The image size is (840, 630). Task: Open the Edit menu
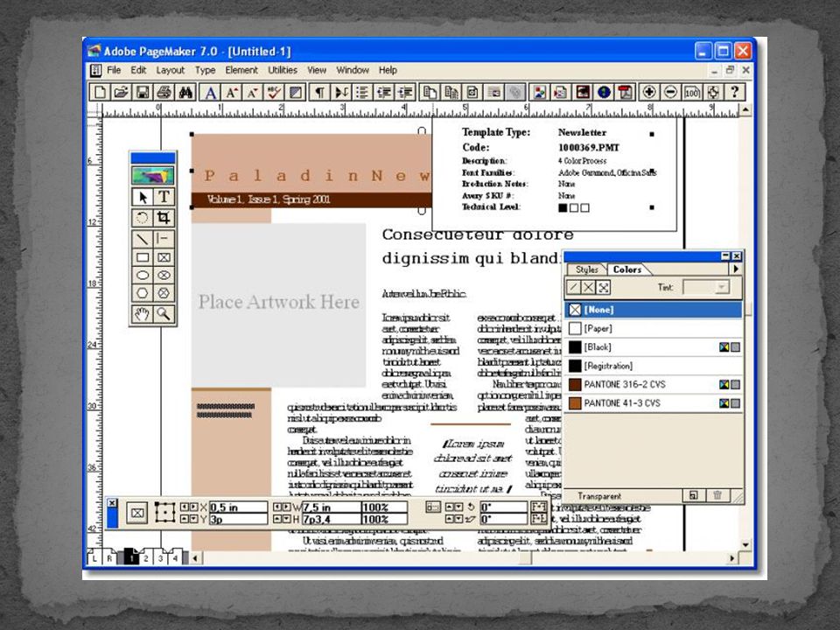coord(138,70)
